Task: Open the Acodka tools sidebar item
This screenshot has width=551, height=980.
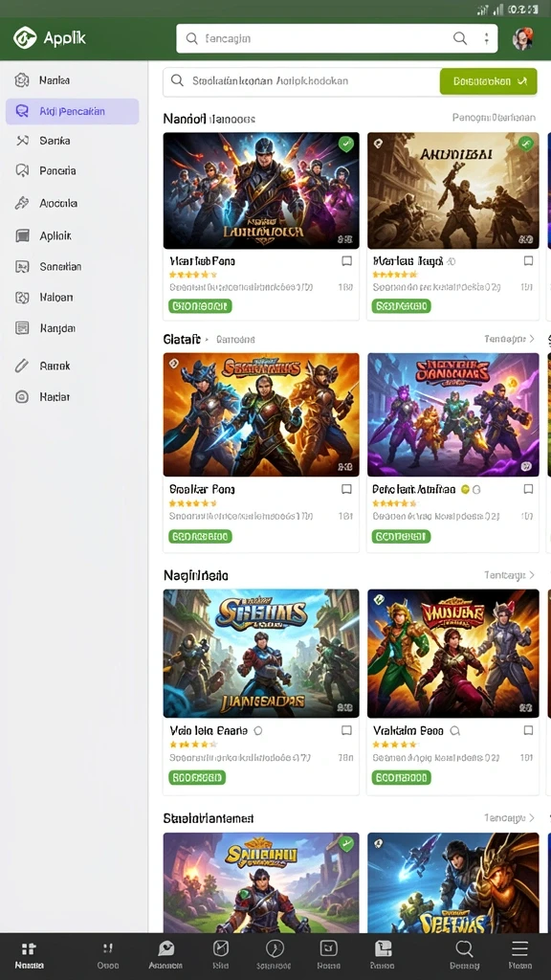Action: pos(46,203)
